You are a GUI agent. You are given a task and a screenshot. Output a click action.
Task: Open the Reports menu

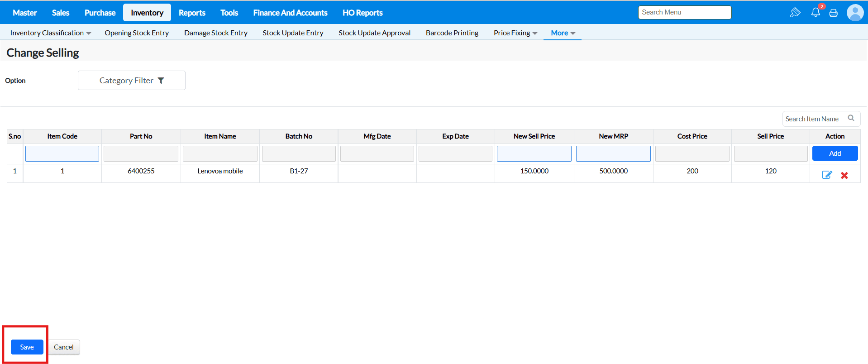pos(192,13)
